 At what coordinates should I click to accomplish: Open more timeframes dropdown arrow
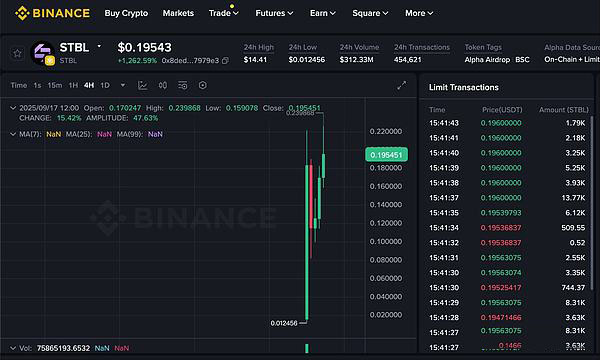[123, 85]
